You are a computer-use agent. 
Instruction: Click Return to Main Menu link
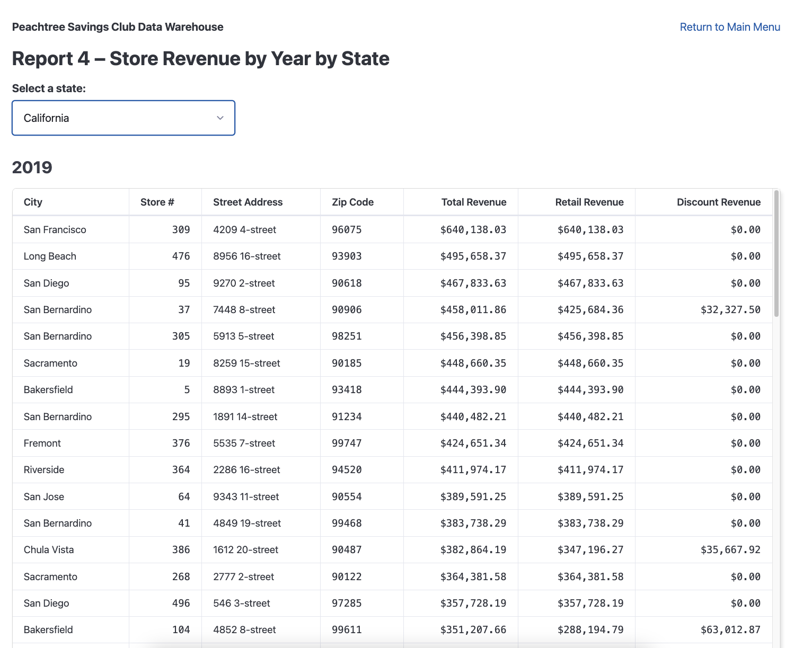729,27
